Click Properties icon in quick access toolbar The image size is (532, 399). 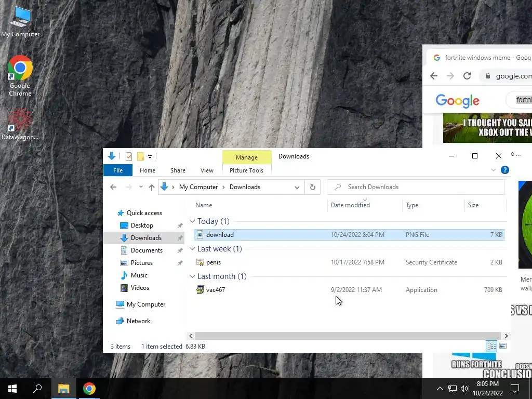pyautogui.click(x=129, y=156)
